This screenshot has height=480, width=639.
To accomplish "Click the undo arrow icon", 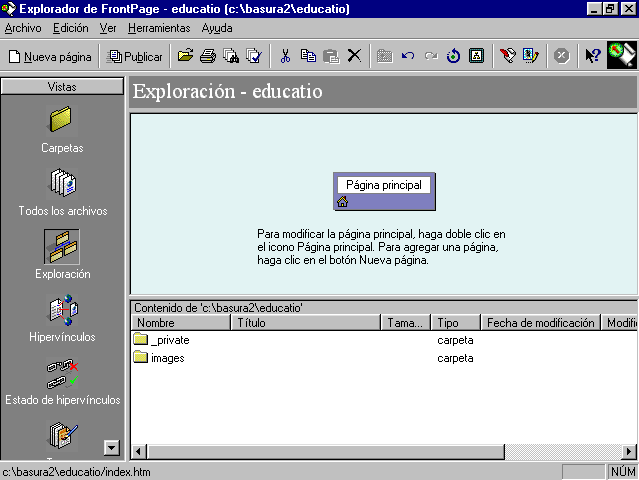I will [408, 56].
